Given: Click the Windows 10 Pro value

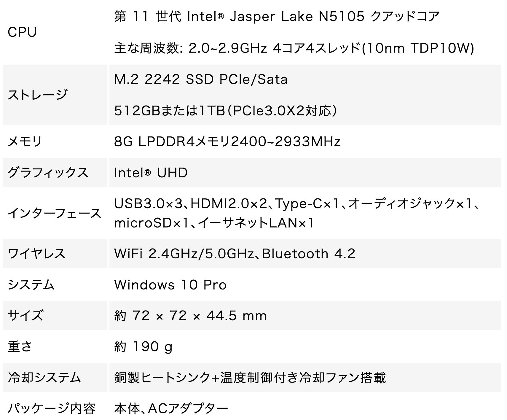Looking at the screenshot, I should pos(170,285).
